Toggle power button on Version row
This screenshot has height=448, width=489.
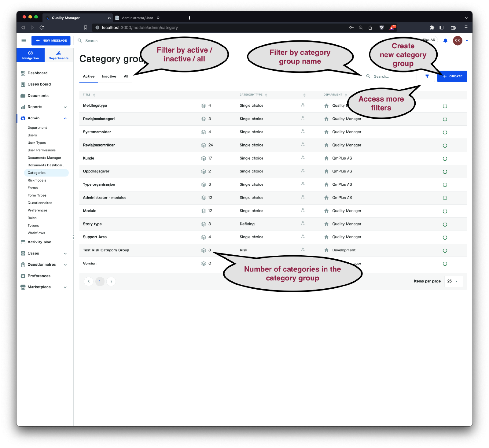[445, 264]
